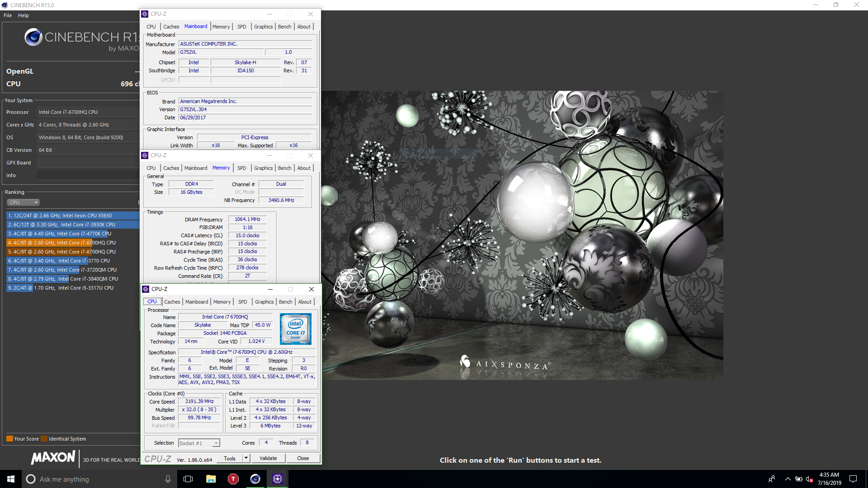Open the Cinebench Help menu

point(24,15)
